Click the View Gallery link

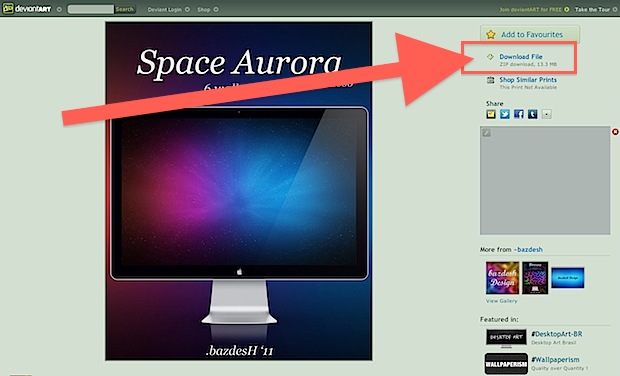pyautogui.click(x=501, y=301)
